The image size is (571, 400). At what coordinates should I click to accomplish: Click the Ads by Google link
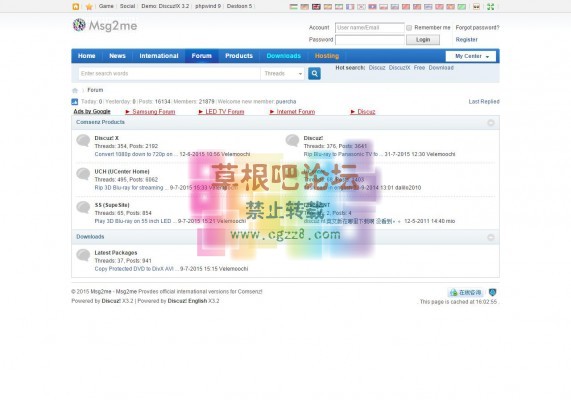coord(92,111)
